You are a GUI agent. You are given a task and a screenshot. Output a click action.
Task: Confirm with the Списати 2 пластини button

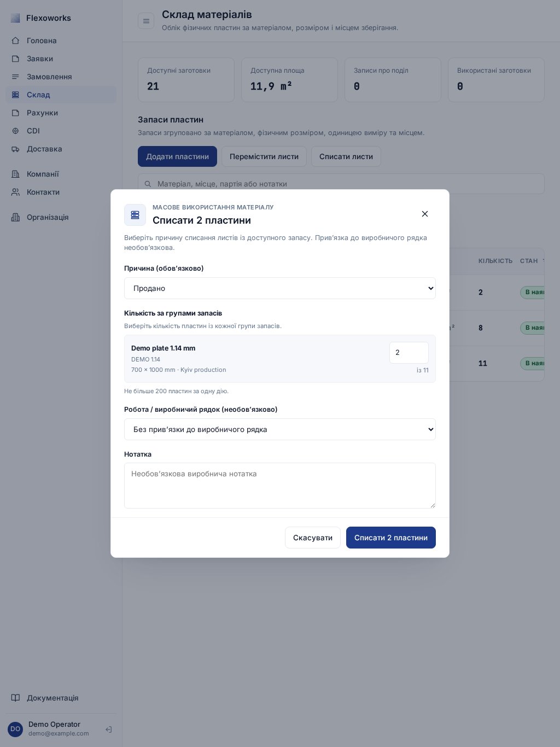391,538
